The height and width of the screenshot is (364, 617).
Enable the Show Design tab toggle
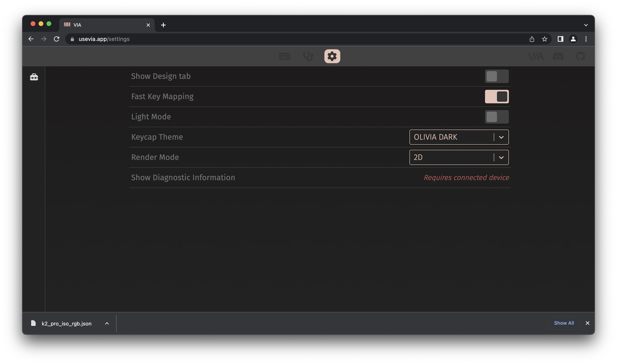(x=496, y=76)
